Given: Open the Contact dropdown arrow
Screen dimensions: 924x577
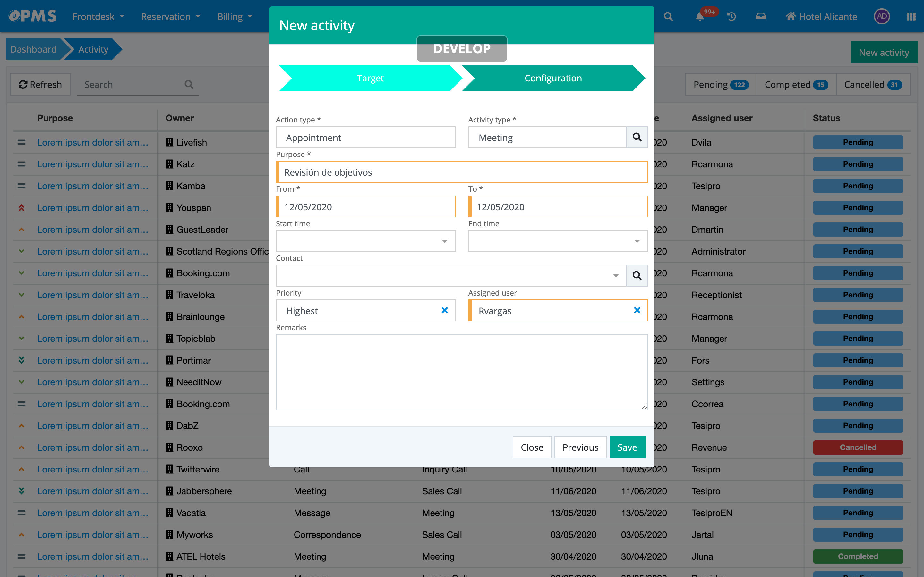Looking at the screenshot, I should [x=615, y=276].
